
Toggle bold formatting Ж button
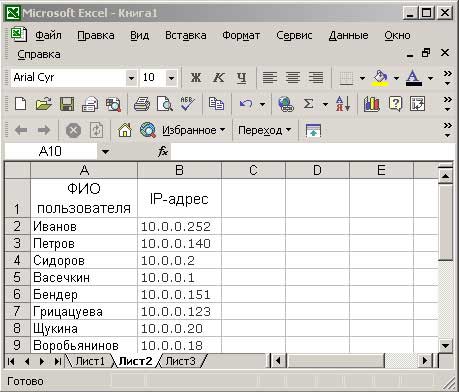click(x=196, y=78)
